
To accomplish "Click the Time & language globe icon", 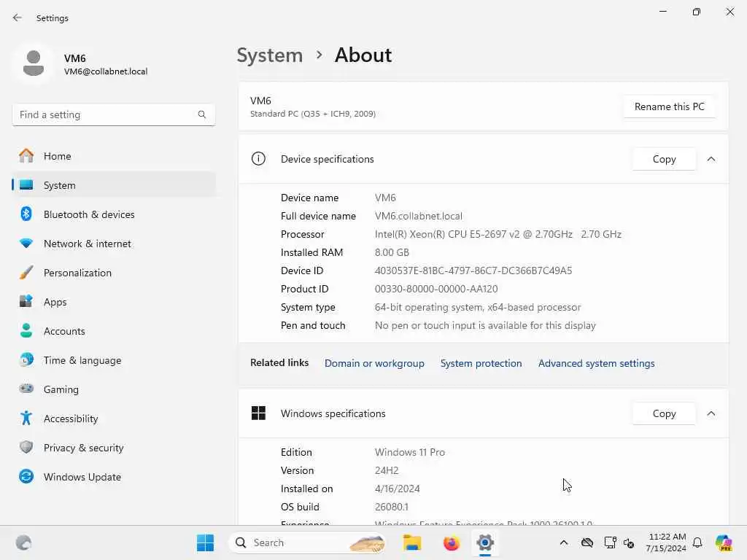I will coord(26,359).
